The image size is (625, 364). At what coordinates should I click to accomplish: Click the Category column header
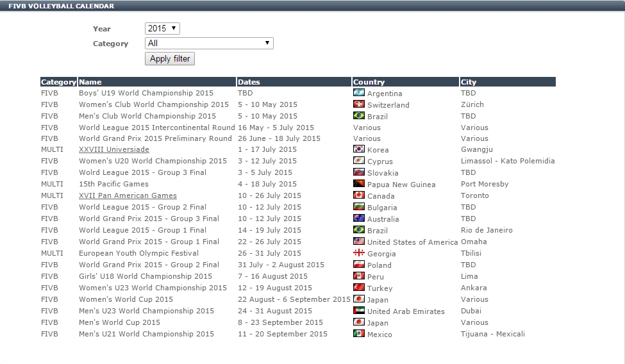pos(58,82)
